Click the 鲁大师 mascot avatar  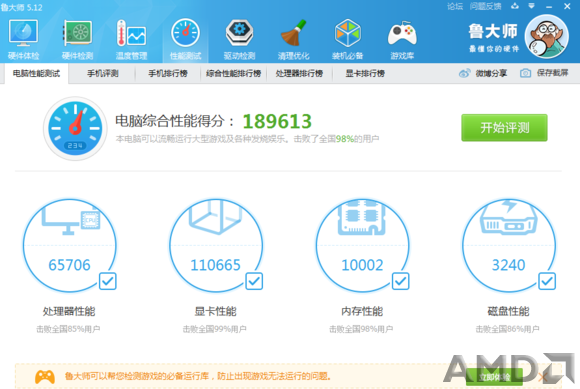(546, 36)
